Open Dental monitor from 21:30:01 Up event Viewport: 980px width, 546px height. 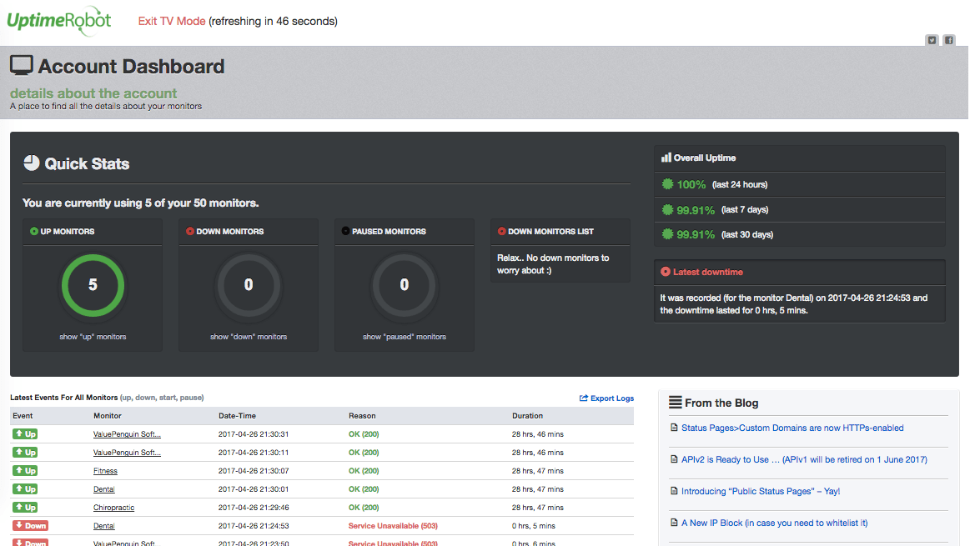tap(103, 489)
